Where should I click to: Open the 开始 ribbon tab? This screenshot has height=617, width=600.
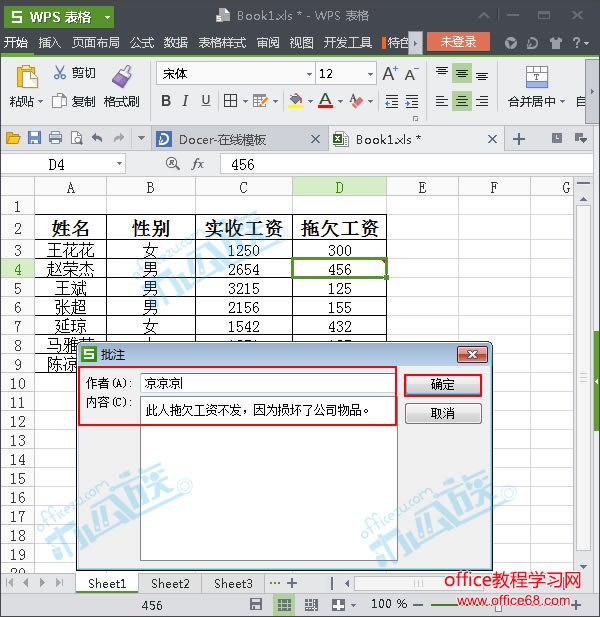(x=16, y=42)
